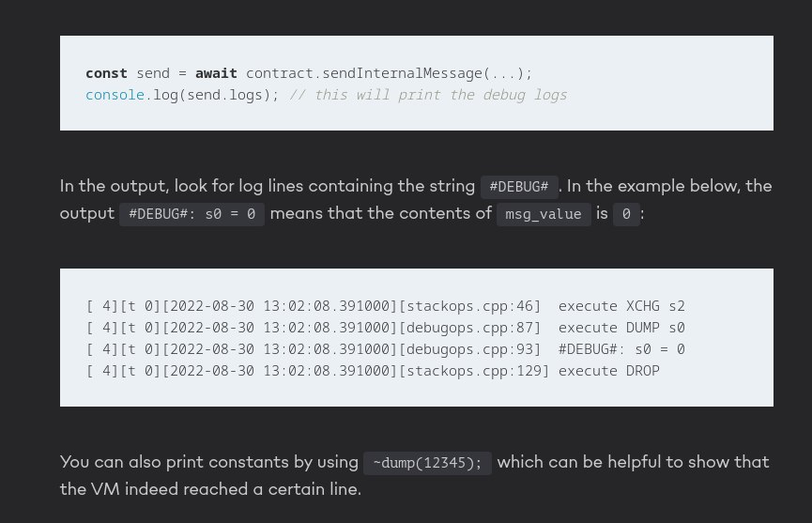The height and width of the screenshot is (523, 812).
Task: Click the paragraph starting 'You can also print constants'
Action: 414,475
